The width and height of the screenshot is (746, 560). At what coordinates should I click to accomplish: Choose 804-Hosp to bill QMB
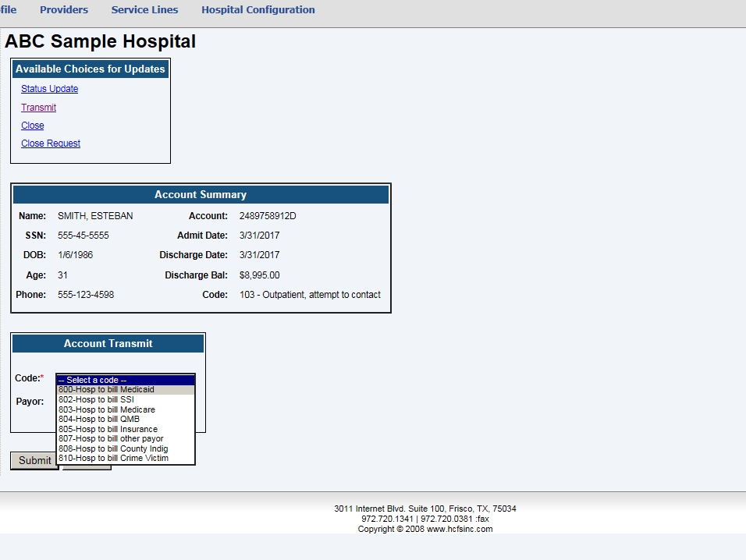pos(125,419)
